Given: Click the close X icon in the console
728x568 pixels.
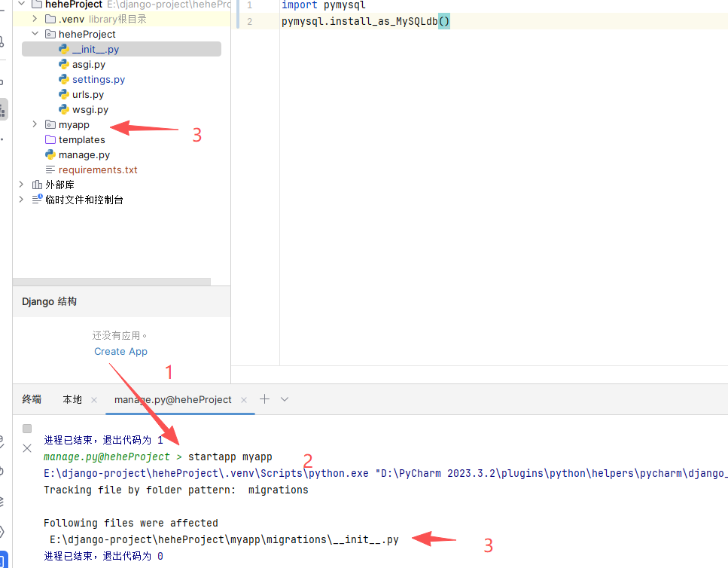Looking at the screenshot, I should [27, 448].
